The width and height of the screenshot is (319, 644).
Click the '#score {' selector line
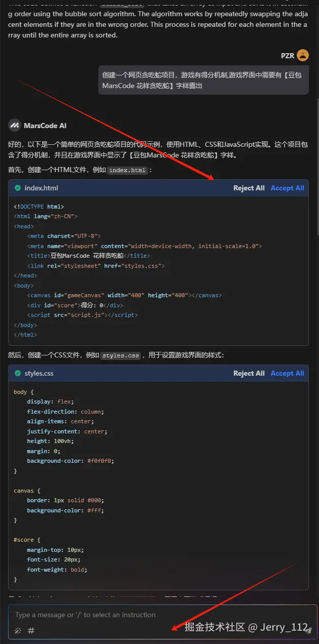tap(27, 540)
